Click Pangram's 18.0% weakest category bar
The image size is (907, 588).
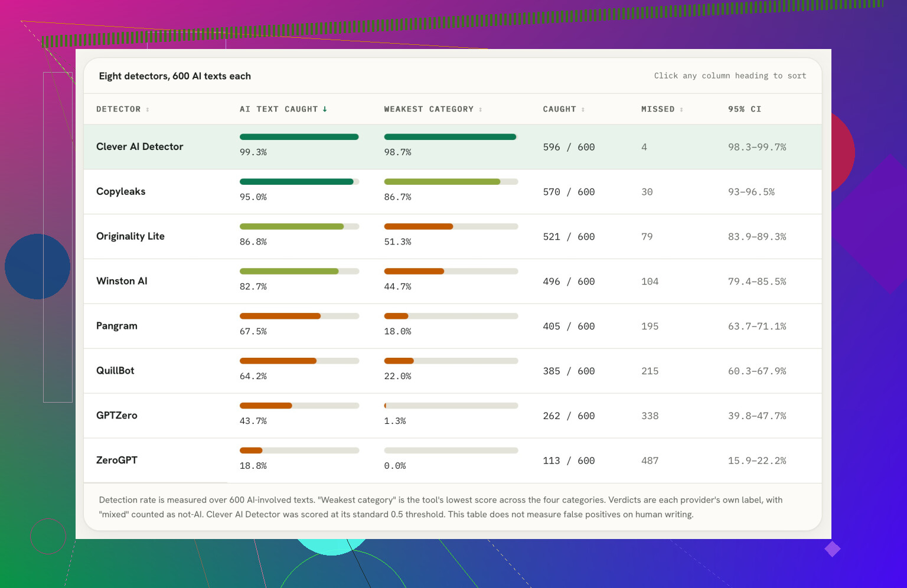point(451,316)
